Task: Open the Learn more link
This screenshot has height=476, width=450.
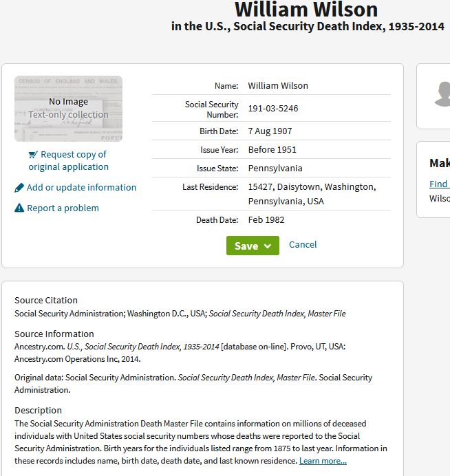Action: point(323,461)
